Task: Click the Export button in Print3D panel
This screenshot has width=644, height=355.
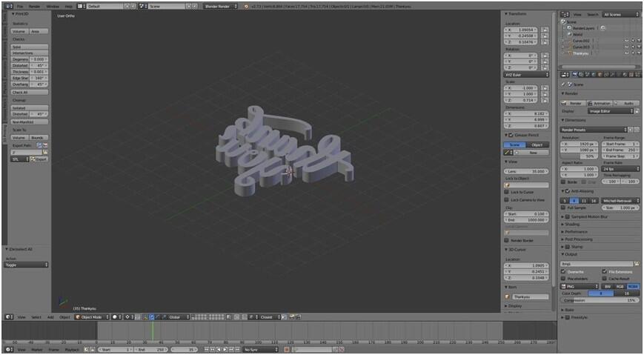Action: [x=40, y=159]
